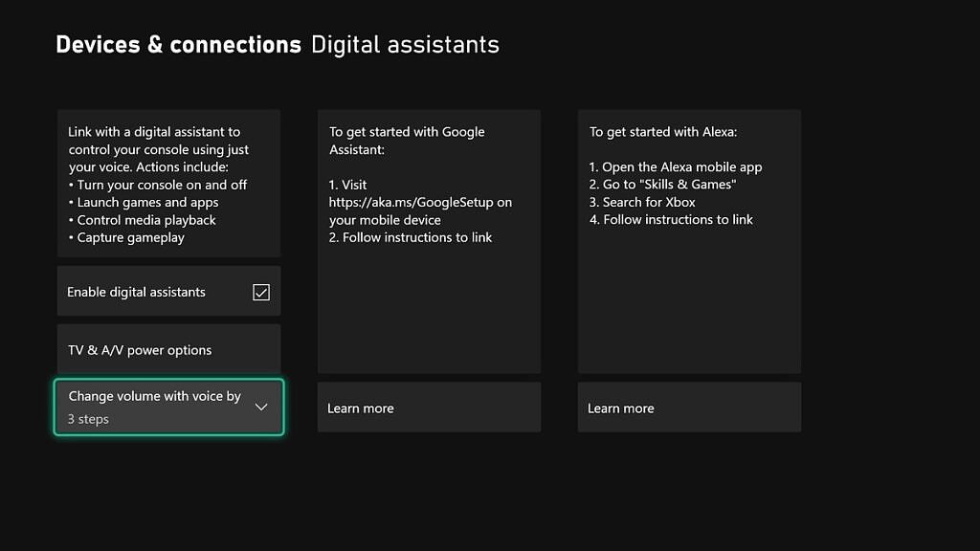980x551 pixels.
Task: Click the Google Assistant setup card
Action: coord(429,239)
